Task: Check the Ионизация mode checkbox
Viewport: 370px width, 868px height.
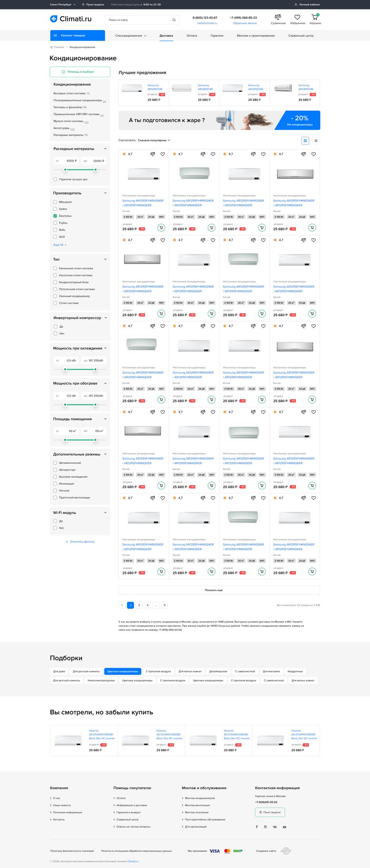Action: 55,483
